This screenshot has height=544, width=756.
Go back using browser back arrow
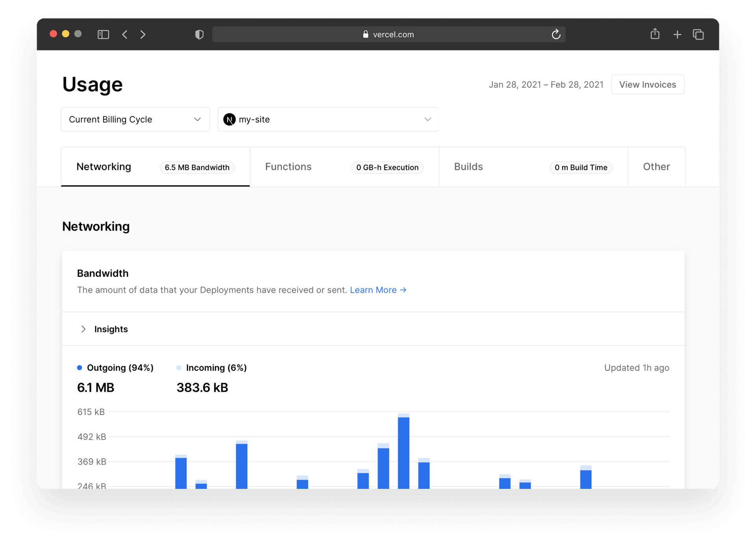coord(125,35)
